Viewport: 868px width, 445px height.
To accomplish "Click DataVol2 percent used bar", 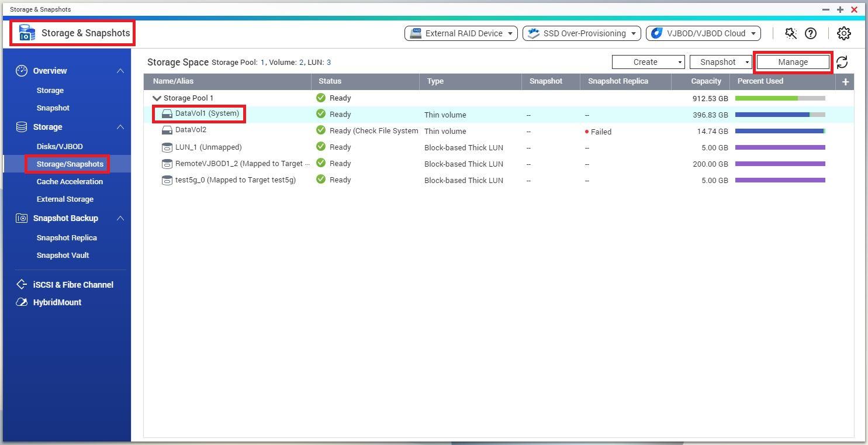I will pyautogui.click(x=780, y=131).
